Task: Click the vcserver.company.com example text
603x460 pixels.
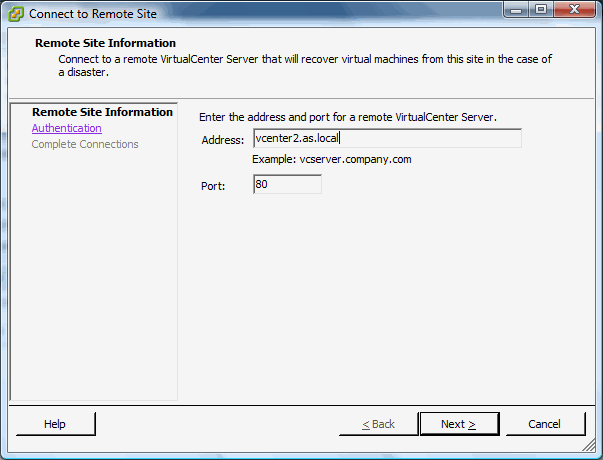Action: click(332, 159)
